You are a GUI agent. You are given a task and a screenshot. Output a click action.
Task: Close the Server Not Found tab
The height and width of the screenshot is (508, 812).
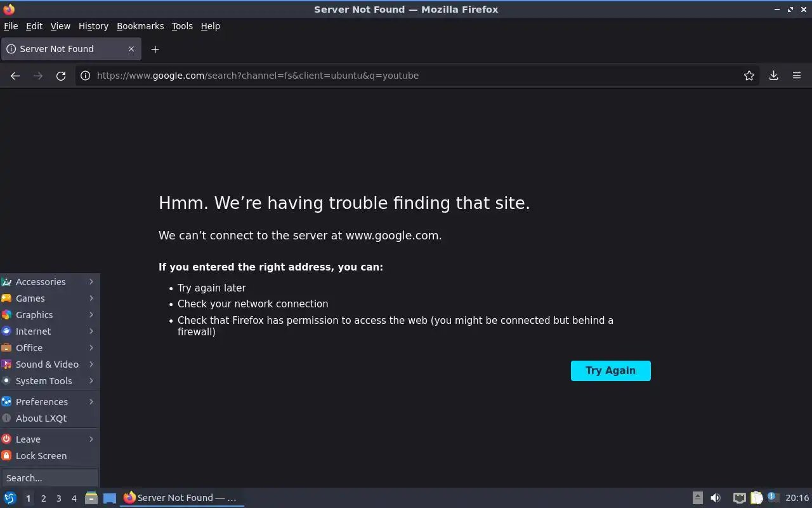[131, 49]
